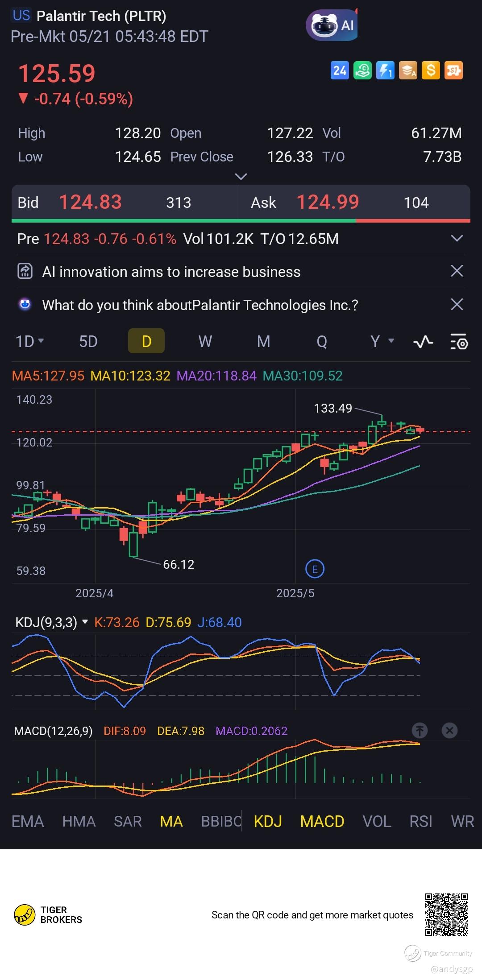Tap the 125.59 last price
This screenshot has height=980, width=482.
click(x=57, y=74)
